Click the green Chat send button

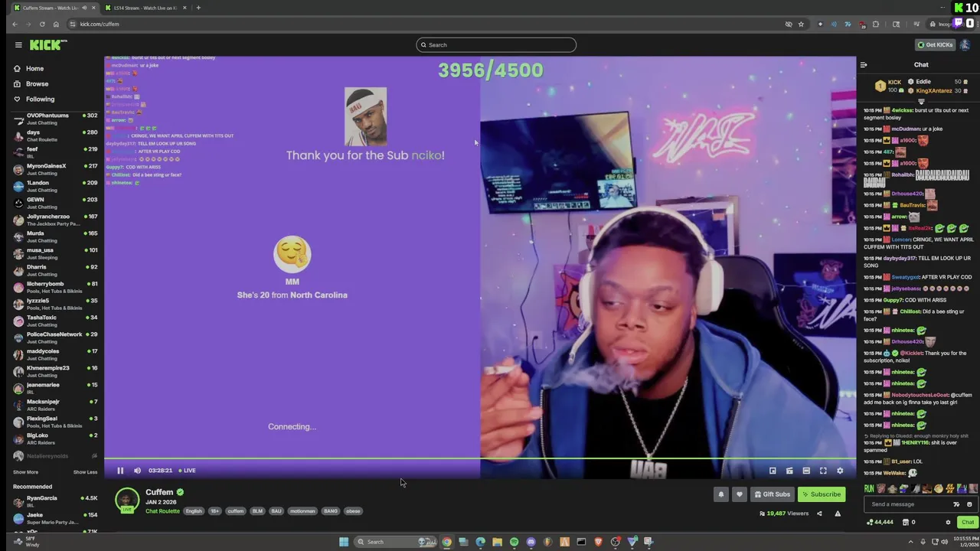(x=968, y=522)
